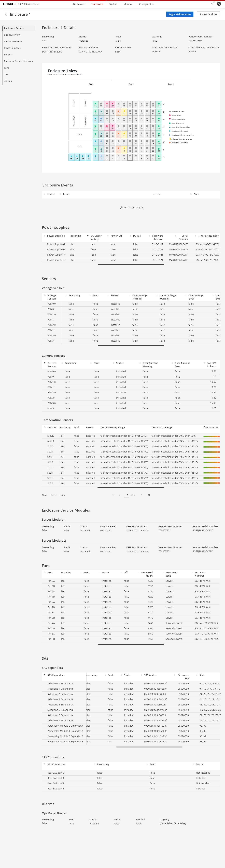Image resolution: width=225 pixels, height=868 pixels.
Task: Jump to Alarms section in sidebar
Action: (x=8, y=81)
